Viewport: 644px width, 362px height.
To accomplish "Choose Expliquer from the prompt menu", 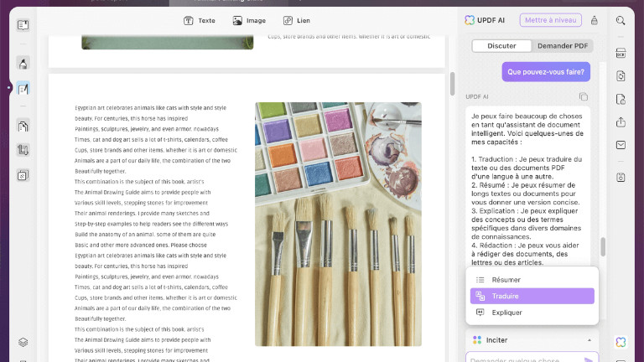I will [x=532, y=313].
